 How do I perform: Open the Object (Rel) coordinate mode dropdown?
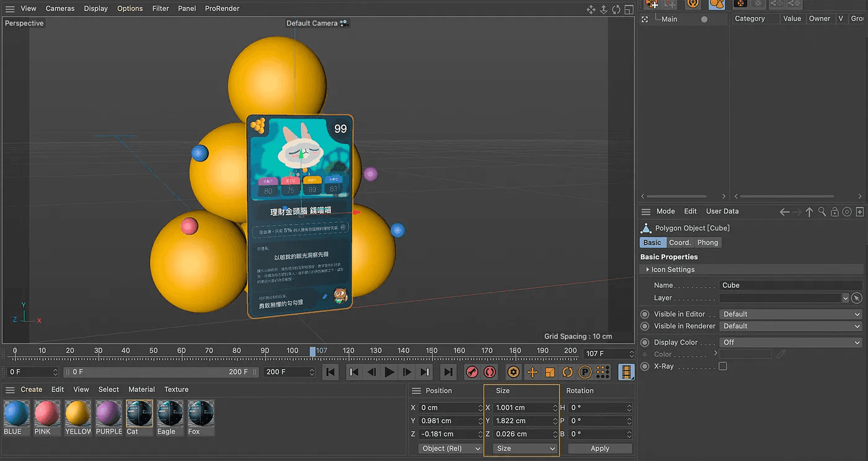(x=451, y=449)
